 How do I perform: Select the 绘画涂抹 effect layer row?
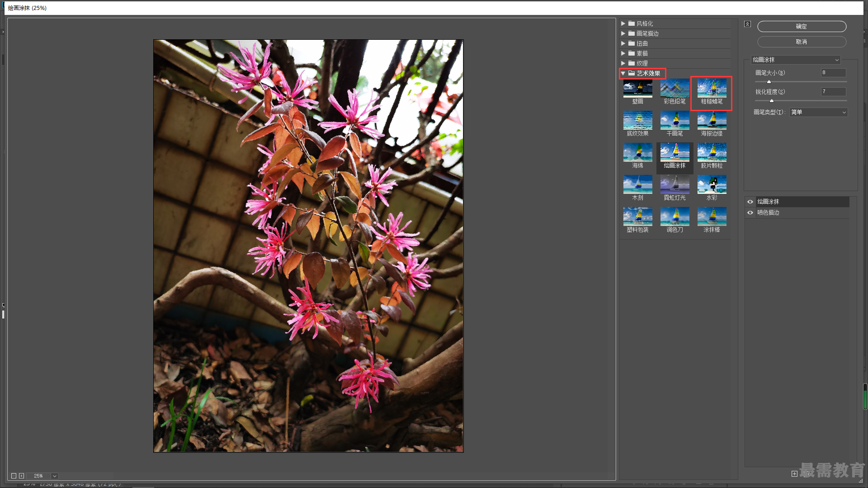pos(797,202)
